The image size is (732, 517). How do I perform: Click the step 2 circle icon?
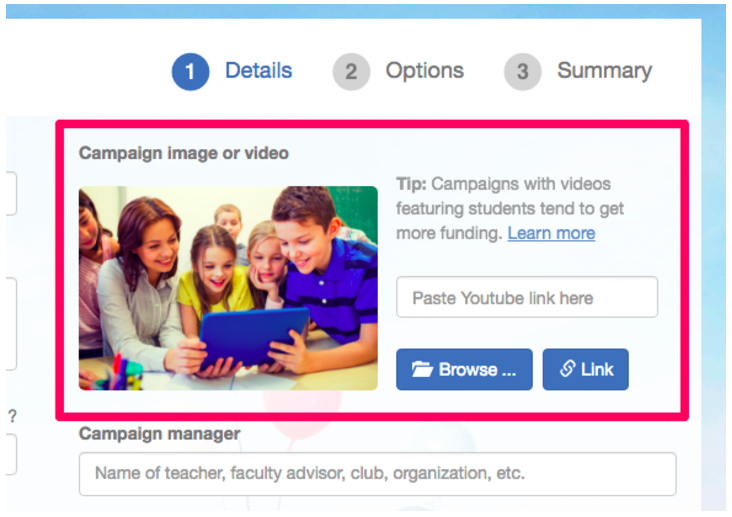[351, 71]
